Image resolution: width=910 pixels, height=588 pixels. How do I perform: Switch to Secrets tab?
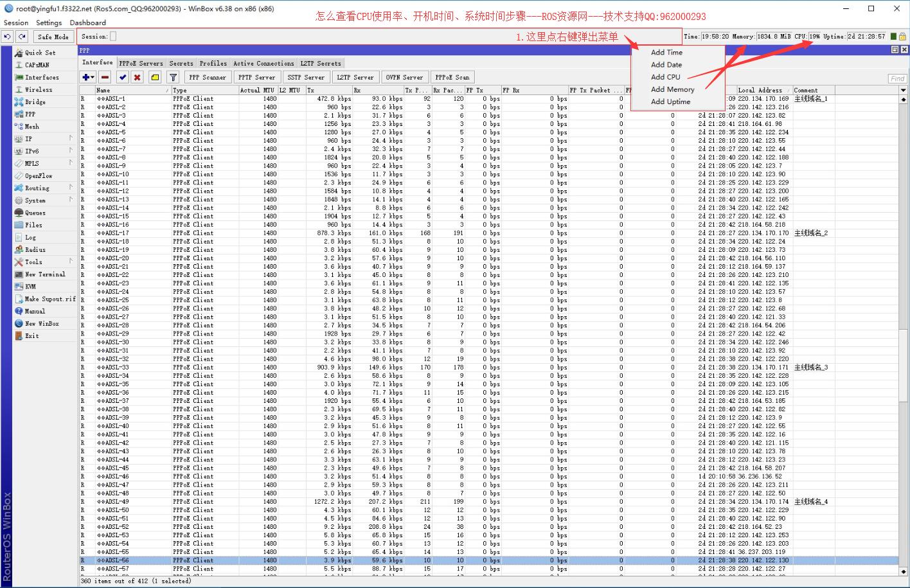pyautogui.click(x=181, y=63)
